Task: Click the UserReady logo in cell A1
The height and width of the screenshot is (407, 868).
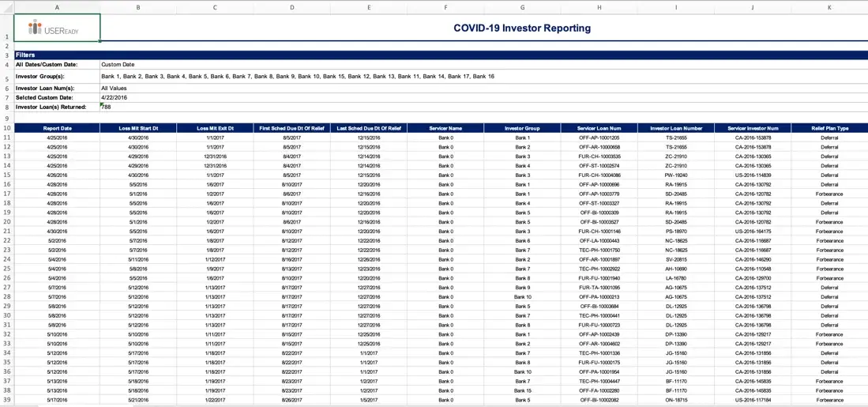Action: (x=54, y=27)
